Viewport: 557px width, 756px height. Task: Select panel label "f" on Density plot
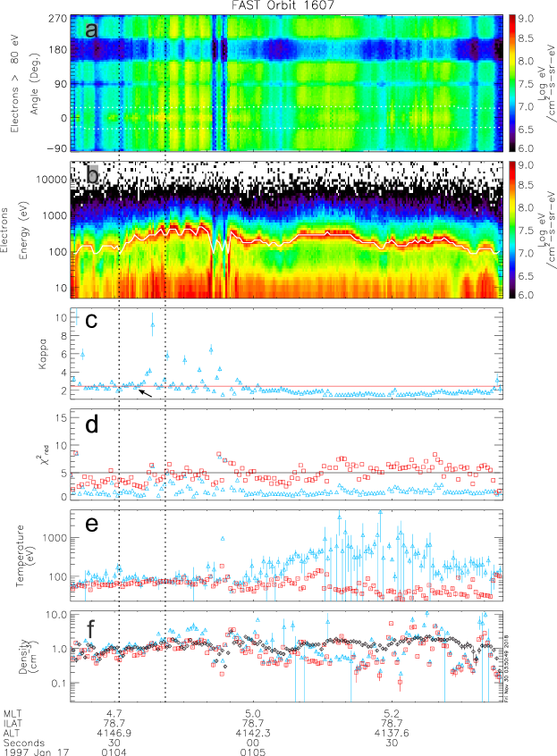pos(90,629)
